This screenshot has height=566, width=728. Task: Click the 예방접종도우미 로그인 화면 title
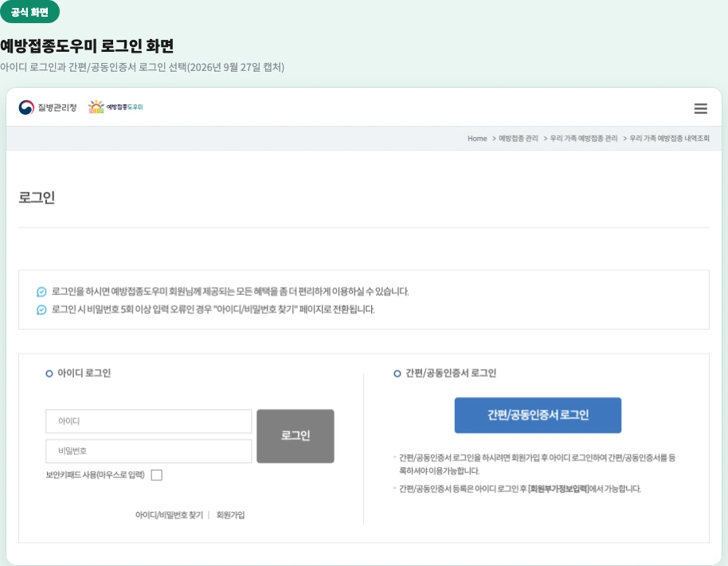tap(87, 45)
